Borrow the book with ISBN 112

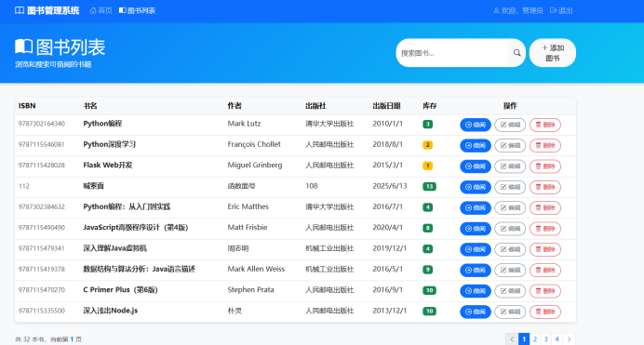click(476, 187)
